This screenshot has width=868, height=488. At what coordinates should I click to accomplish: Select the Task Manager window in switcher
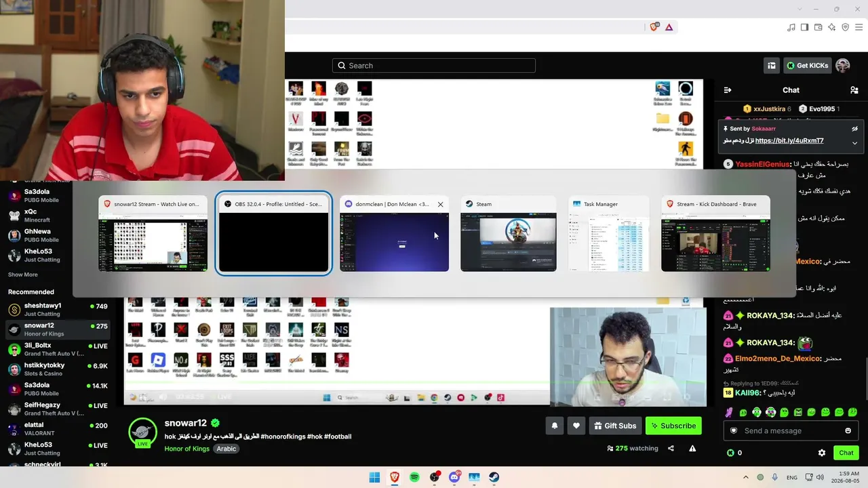pos(609,233)
